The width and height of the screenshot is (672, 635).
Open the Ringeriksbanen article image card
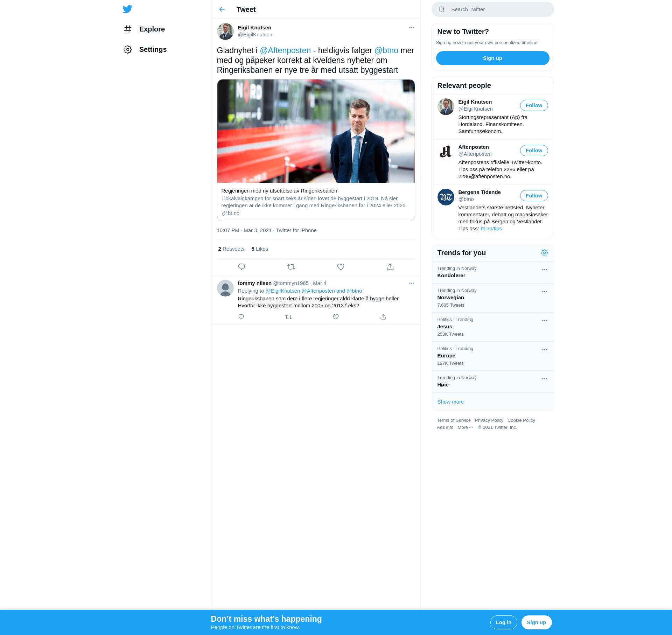316,131
